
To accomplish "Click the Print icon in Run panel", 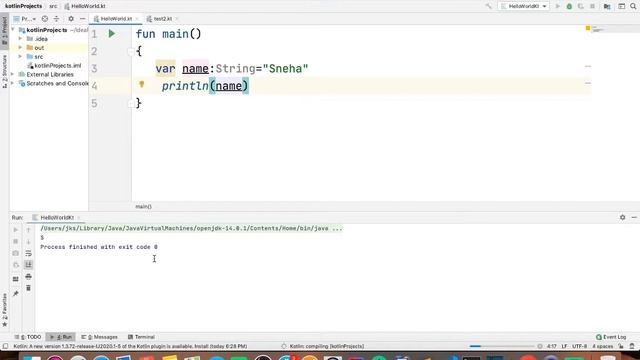I will pos(29,277).
